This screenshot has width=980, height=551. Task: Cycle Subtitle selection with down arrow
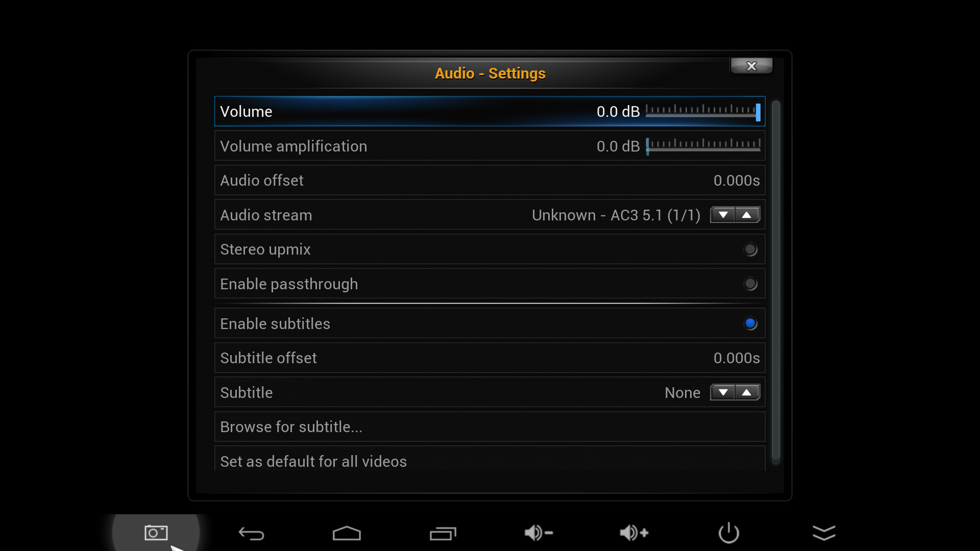[723, 392]
